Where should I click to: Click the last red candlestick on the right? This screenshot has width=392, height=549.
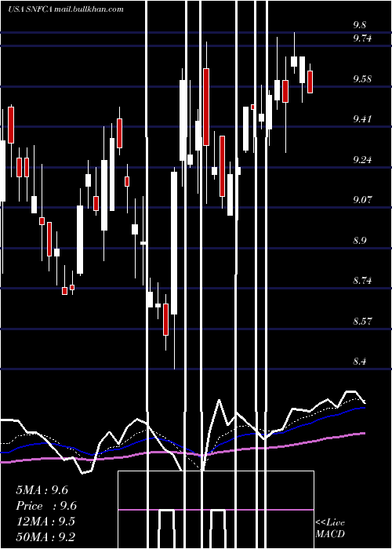click(x=310, y=82)
